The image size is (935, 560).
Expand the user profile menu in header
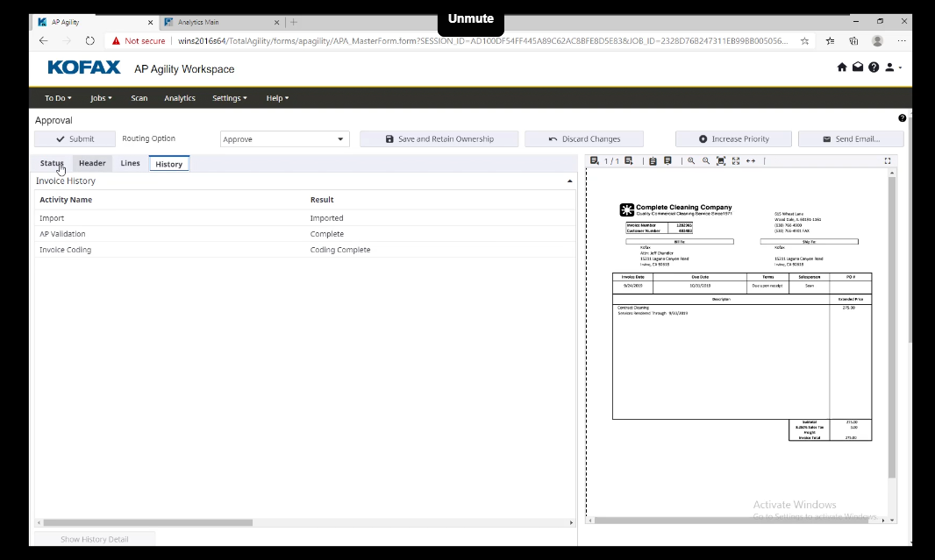[x=892, y=67]
